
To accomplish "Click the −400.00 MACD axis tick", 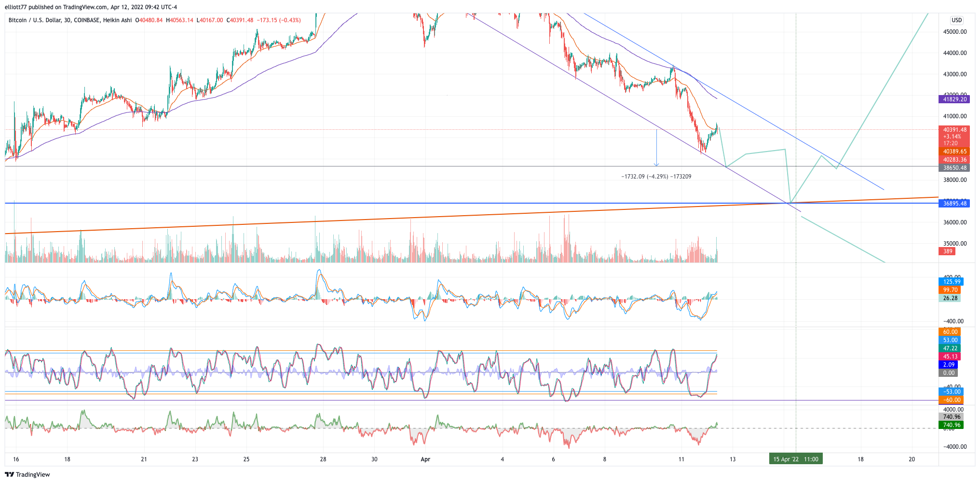I will click(x=953, y=321).
